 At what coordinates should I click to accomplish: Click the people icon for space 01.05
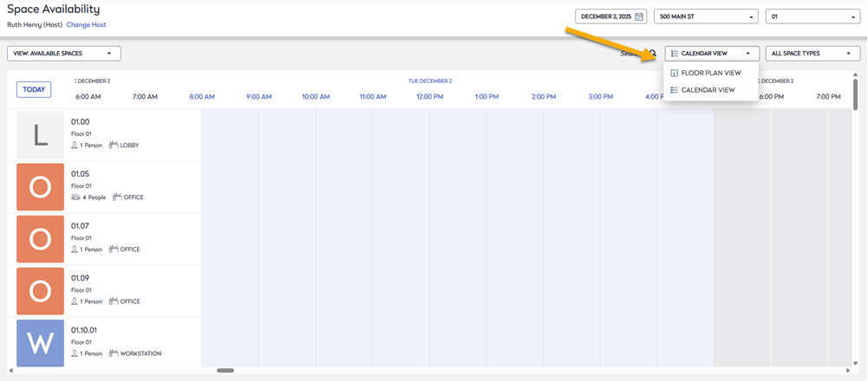click(75, 197)
